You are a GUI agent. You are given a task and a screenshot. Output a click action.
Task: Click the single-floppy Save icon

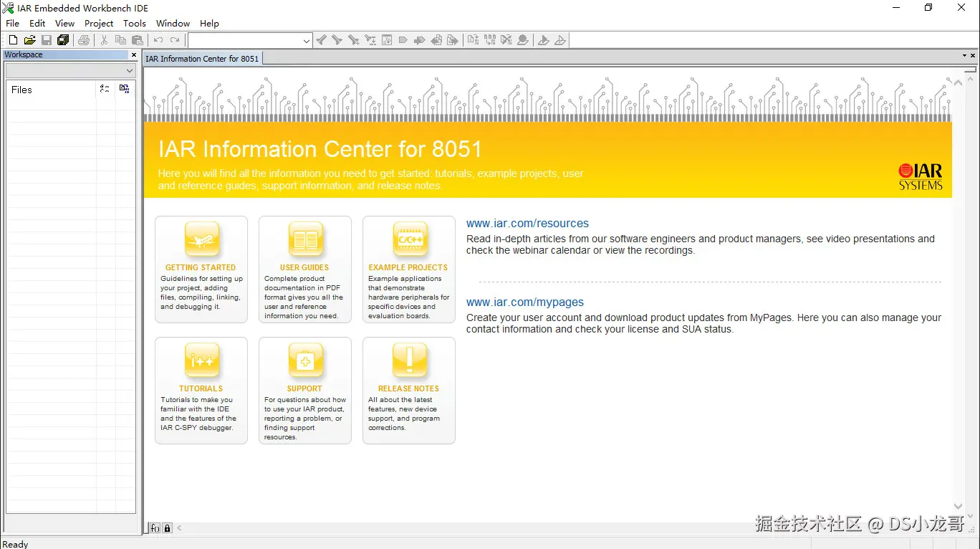click(x=46, y=40)
